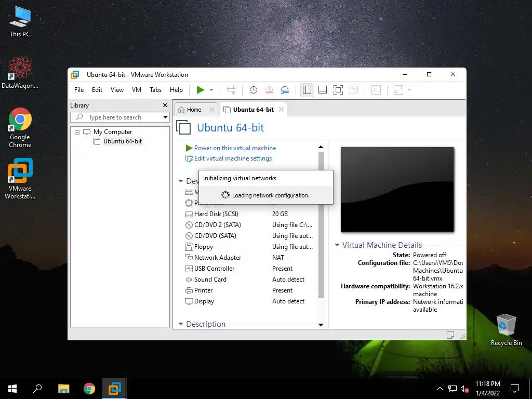Show hidden system tray icons
Viewport: 532px width, 399px height.
coord(440,389)
